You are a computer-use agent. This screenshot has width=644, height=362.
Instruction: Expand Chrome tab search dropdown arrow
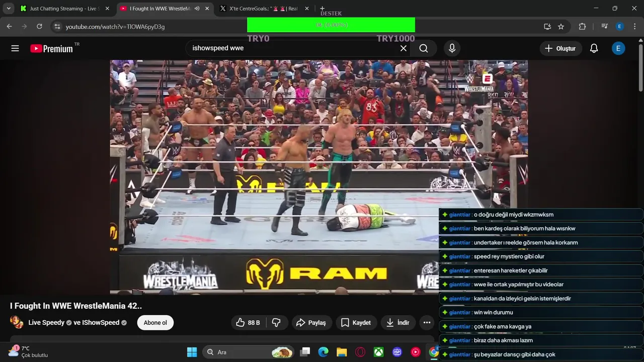point(9,9)
